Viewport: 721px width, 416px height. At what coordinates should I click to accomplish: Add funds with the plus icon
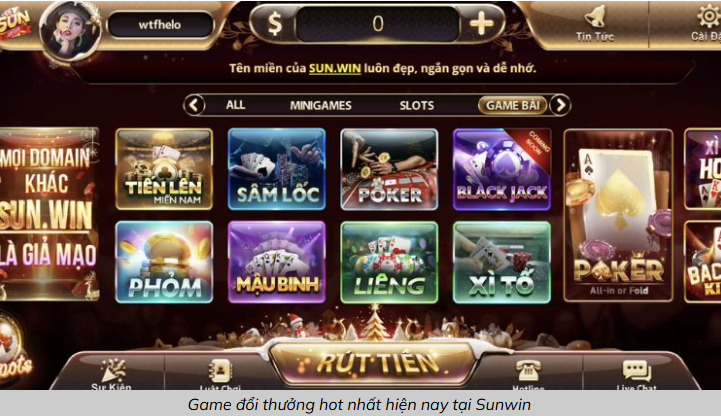tap(481, 23)
